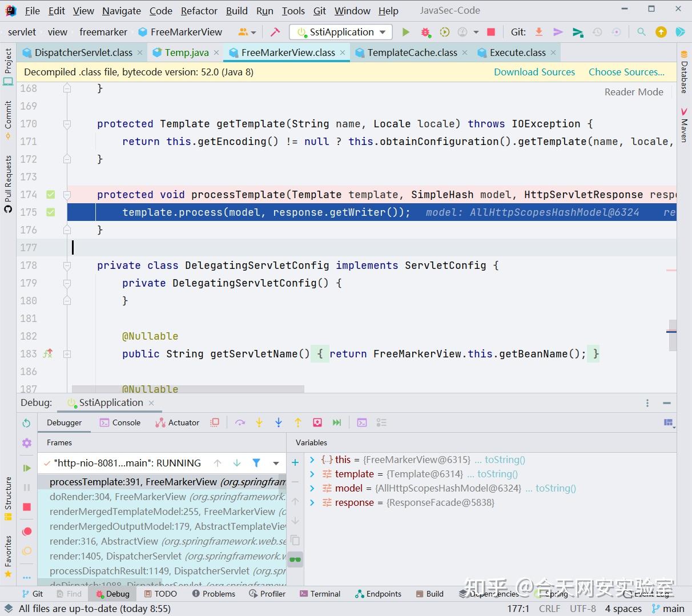Image resolution: width=692 pixels, height=616 pixels.
Task: Open Endpoints tool window
Action: pos(378,594)
